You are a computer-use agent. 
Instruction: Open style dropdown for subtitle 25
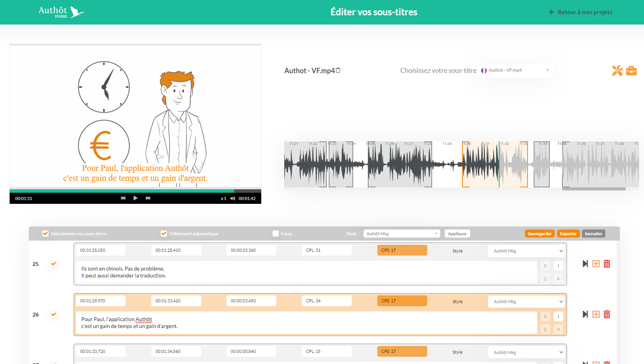(527, 251)
